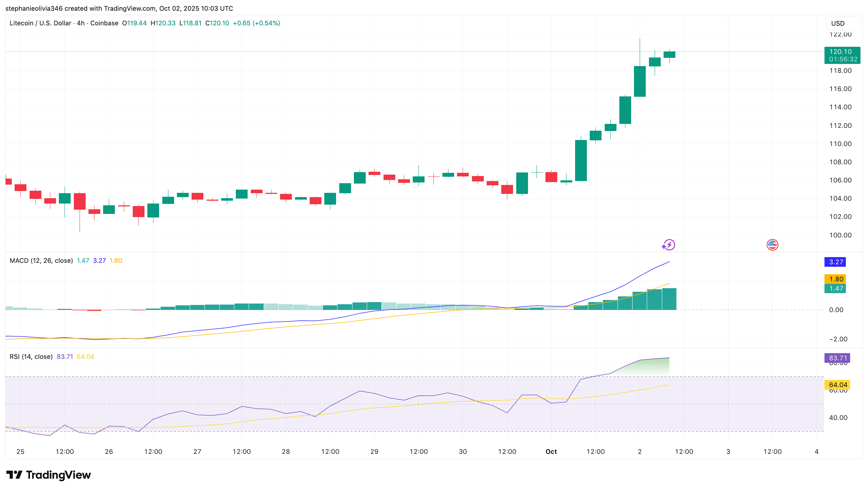Click the yellow 64.04 RSI average tag

pyautogui.click(x=837, y=385)
